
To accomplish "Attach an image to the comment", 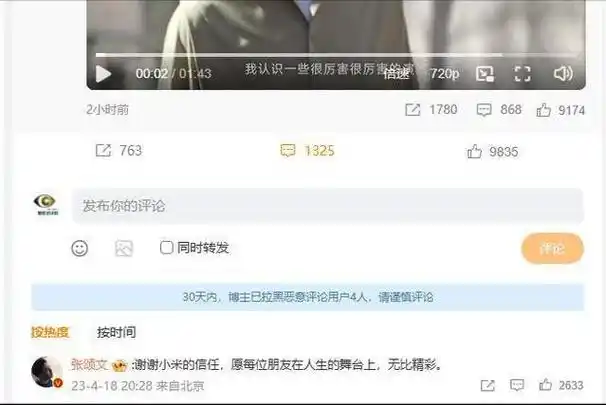I will tap(124, 248).
